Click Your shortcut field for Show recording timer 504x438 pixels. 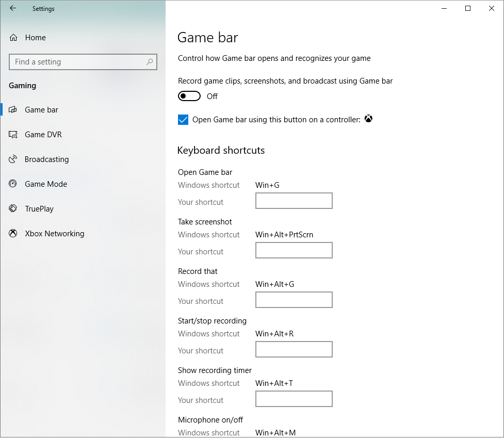tap(294, 399)
